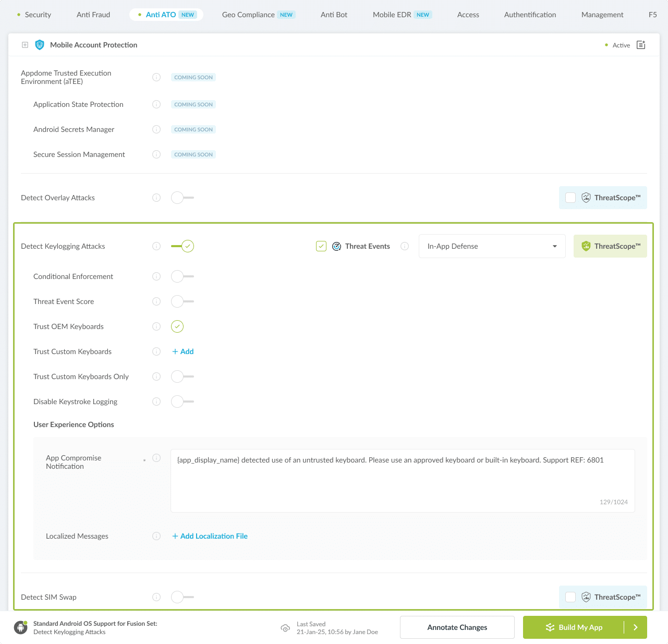Show info for Trust Custom Keyboards
Image resolution: width=668 pixels, height=644 pixels.
[x=156, y=351]
